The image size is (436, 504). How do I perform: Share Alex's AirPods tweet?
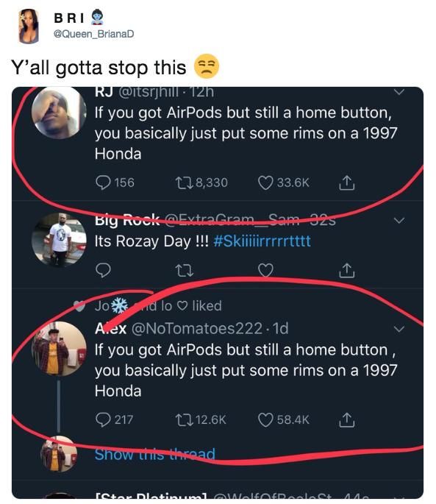[x=347, y=420]
